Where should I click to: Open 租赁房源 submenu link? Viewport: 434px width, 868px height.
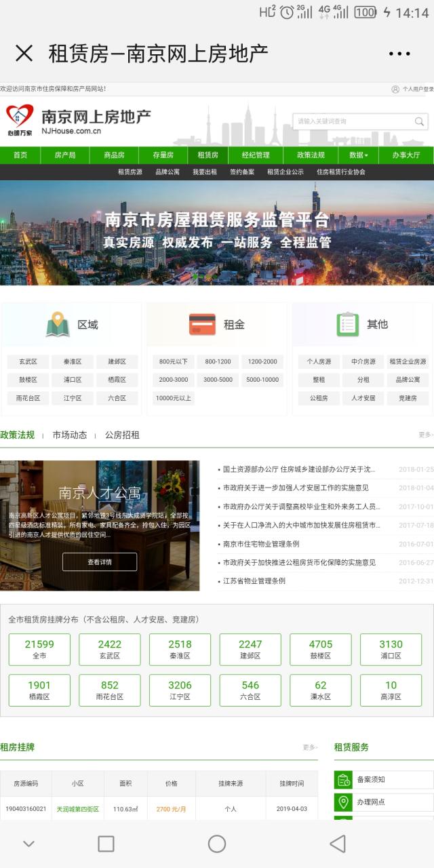[130, 172]
